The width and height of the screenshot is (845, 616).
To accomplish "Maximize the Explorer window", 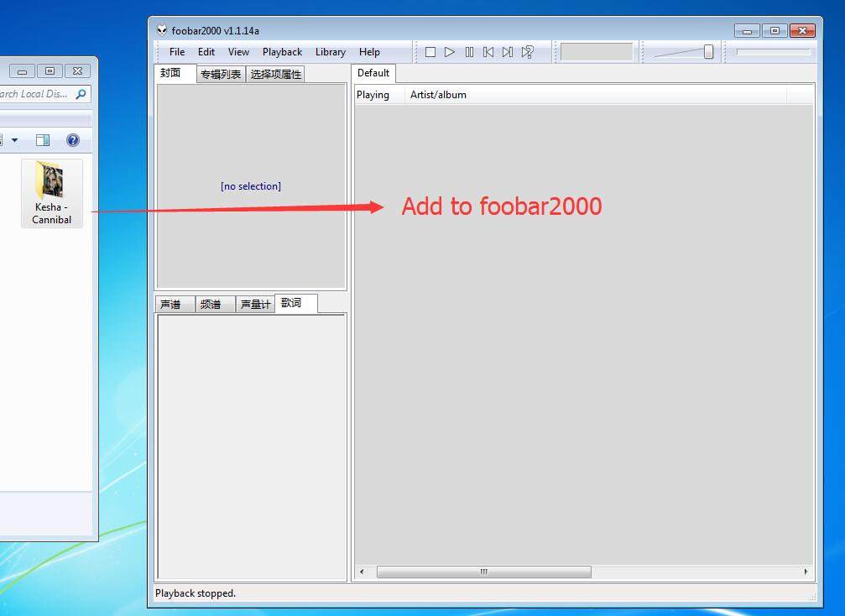I will (50, 71).
